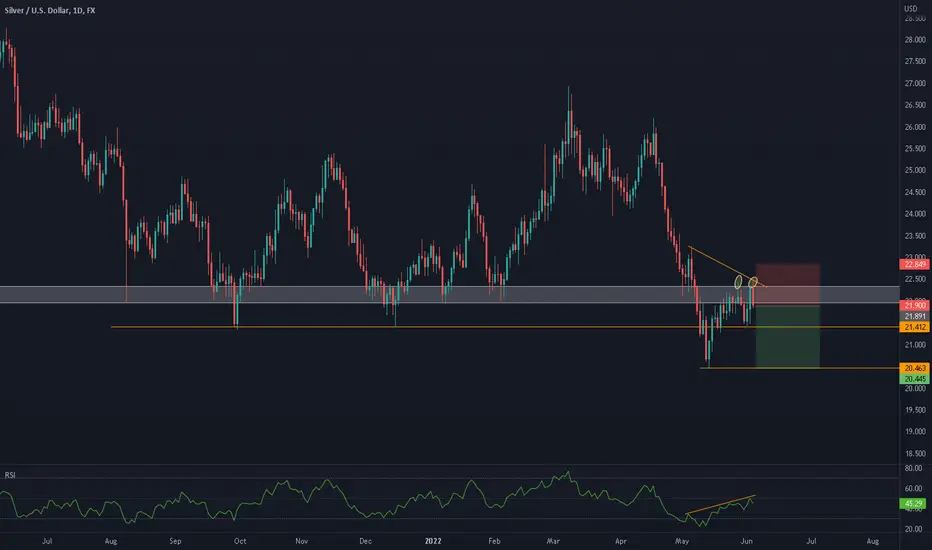Click the Nov label on time axis
This screenshot has height=550, width=932.
301,541
